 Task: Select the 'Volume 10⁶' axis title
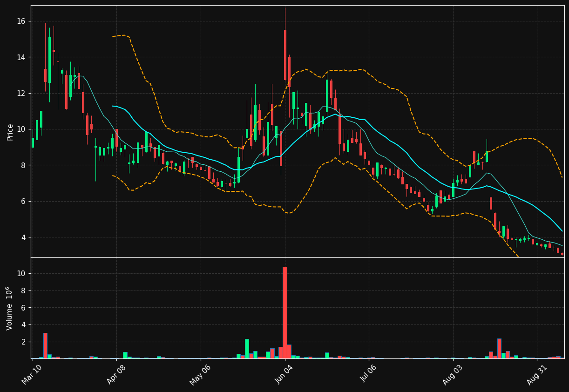(x=9, y=308)
